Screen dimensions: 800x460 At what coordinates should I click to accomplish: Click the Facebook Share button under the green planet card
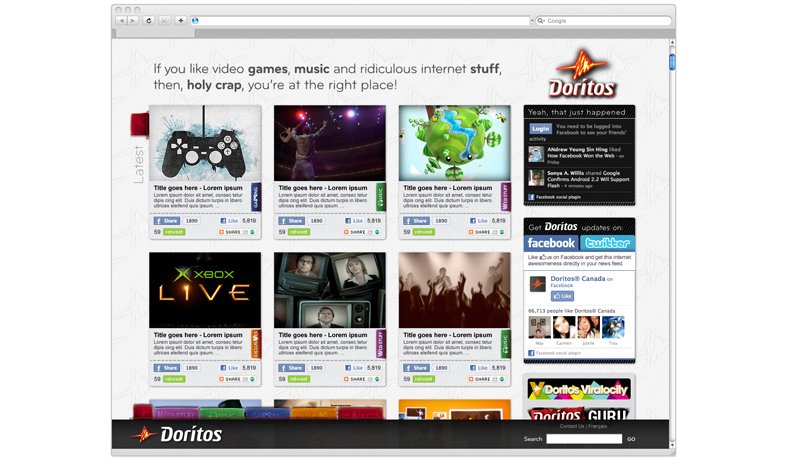pyautogui.click(x=416, y=221)
